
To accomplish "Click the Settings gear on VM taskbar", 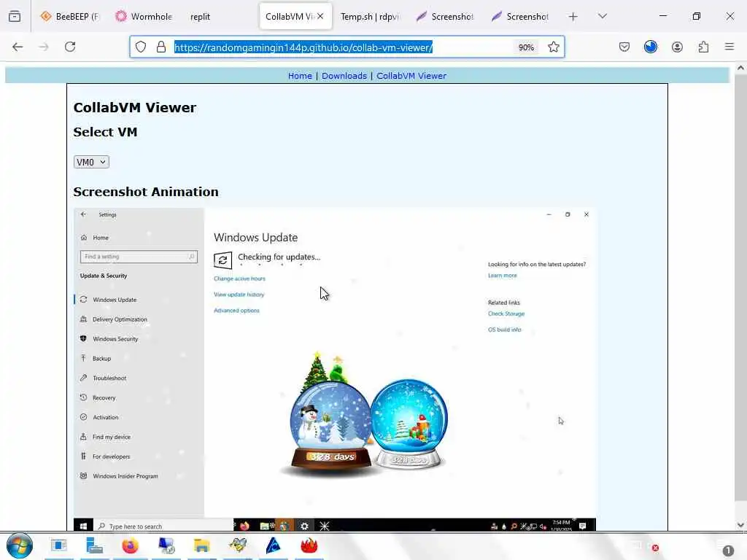I will (304, 526).
